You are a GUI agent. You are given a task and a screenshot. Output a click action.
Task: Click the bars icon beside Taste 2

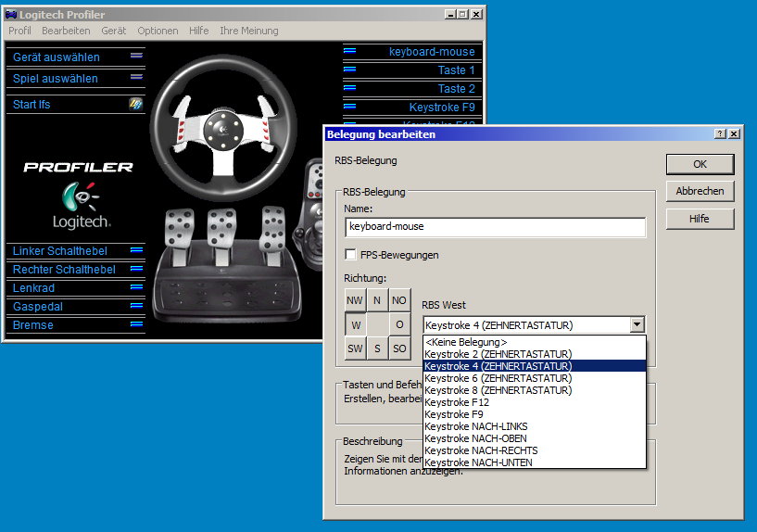(349, 88)
